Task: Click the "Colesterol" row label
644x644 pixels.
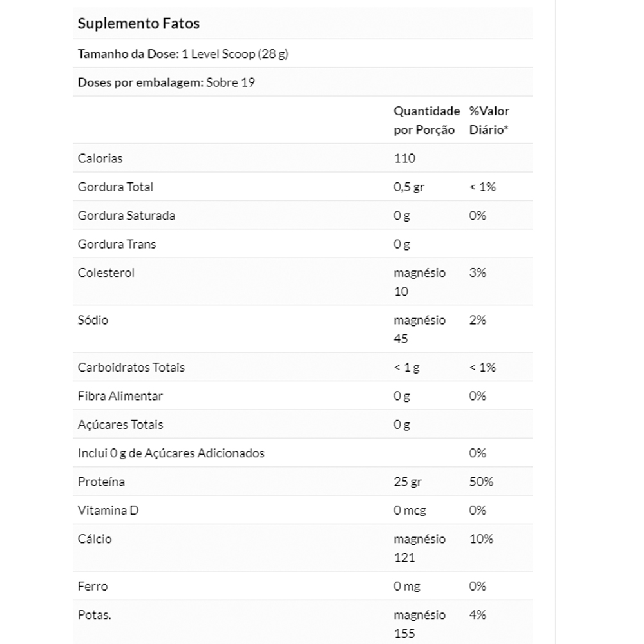Action: click(x=106, y=272)
